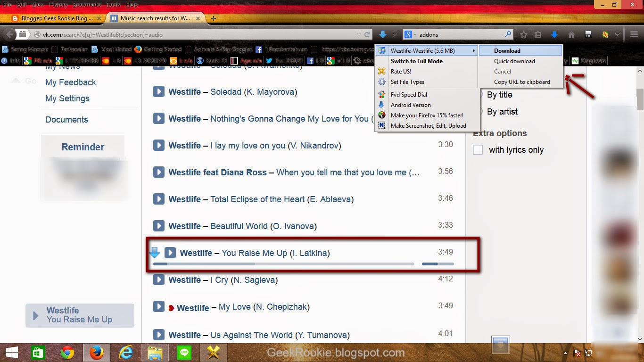Click the flash video downloader blue arrow icon
The height and width of the screenshot is (362, 644).
(x=383, y=34)
